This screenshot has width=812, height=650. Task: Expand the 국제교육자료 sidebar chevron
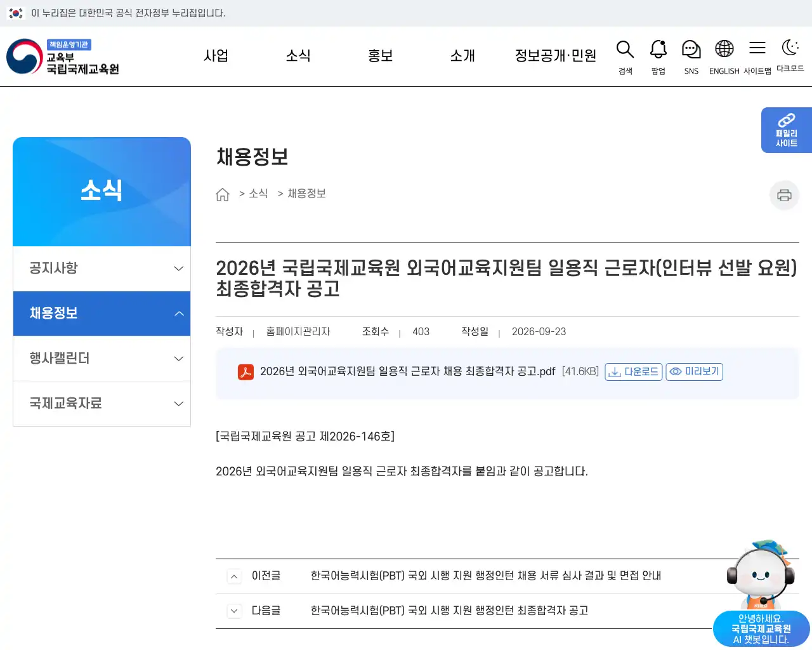179,404
